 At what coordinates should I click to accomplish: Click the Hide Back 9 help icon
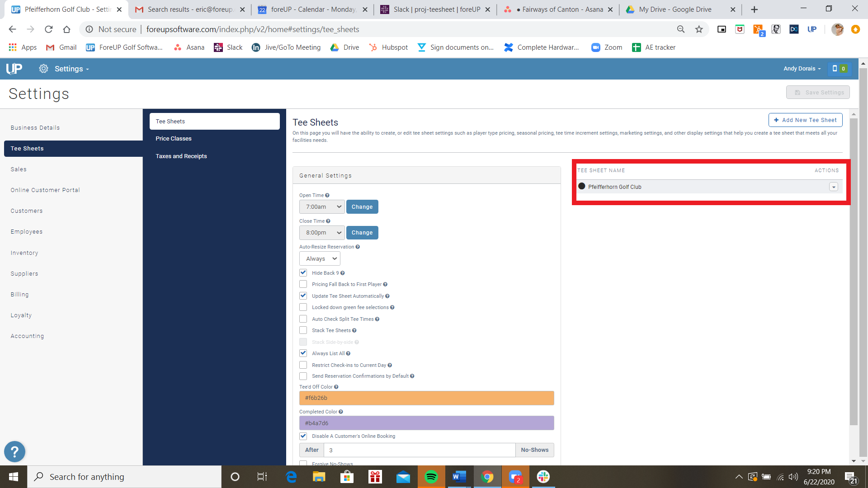343,273
